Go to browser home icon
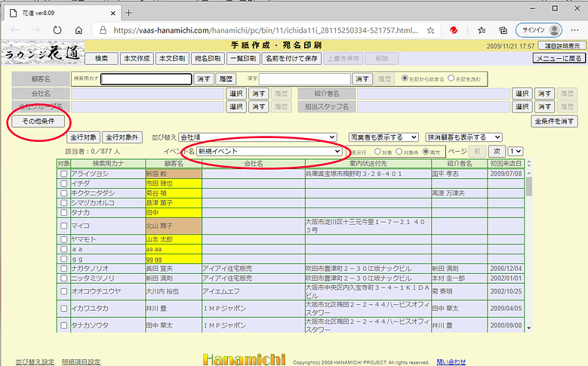Image resolution: width=588 pixels, height=366 pixels. [x=79, y=30]
